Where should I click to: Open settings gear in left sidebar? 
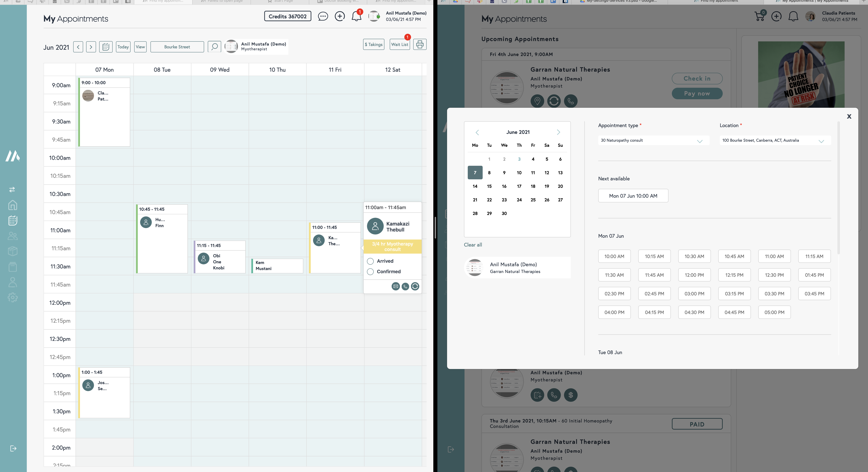point(13,297)
